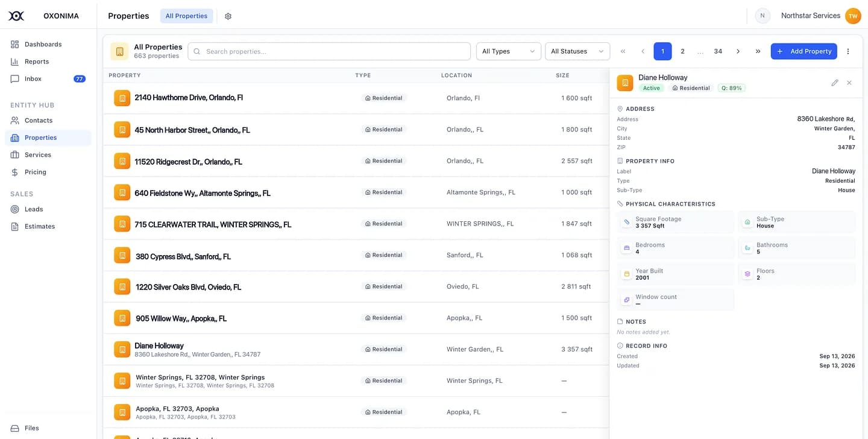868x439 pixels.
Task: Click the Bedrooms icon in details panel
Action: click(627, 248)
